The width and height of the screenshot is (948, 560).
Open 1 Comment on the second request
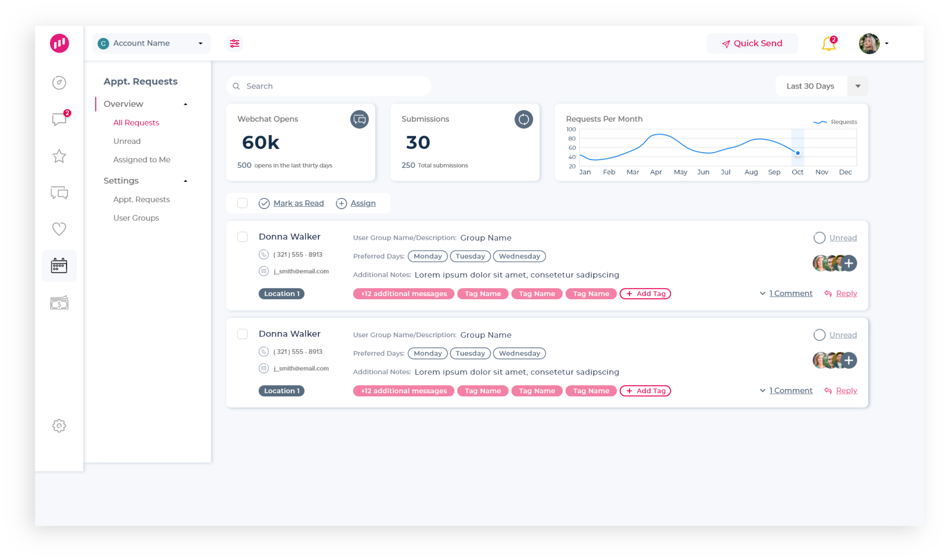(x=791, y=390)
